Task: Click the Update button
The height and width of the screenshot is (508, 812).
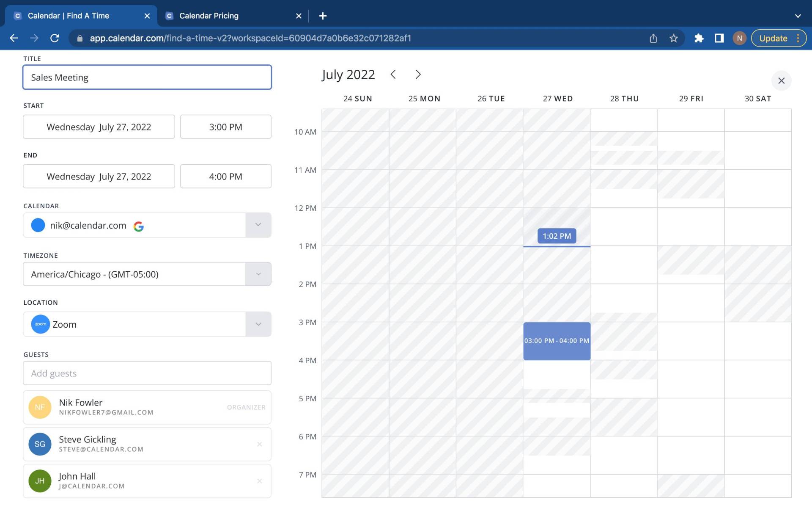Action: click(774, 38)
